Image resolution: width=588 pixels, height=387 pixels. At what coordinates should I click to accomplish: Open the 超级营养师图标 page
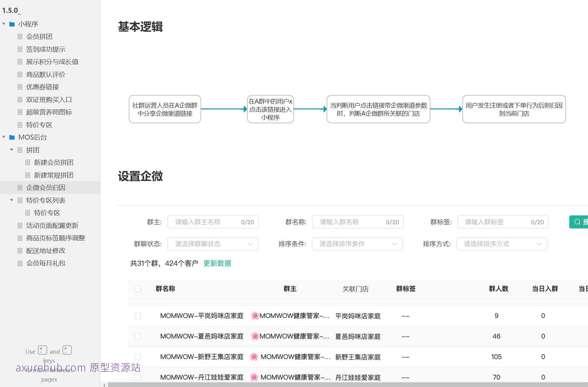point(49,112)
